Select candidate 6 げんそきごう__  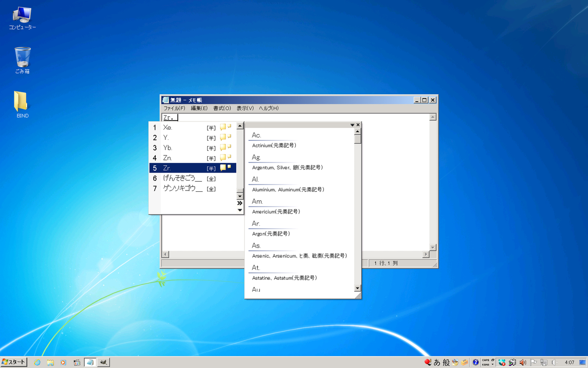[x=193, y=178]
